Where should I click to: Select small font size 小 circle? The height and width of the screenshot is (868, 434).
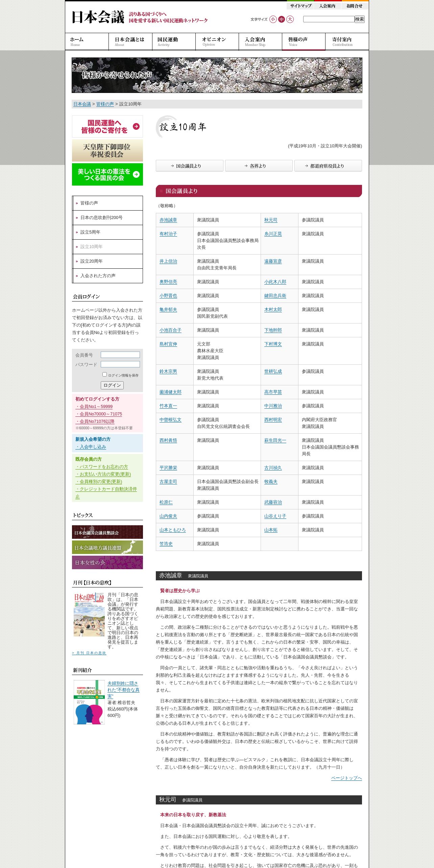click(273, 19)
